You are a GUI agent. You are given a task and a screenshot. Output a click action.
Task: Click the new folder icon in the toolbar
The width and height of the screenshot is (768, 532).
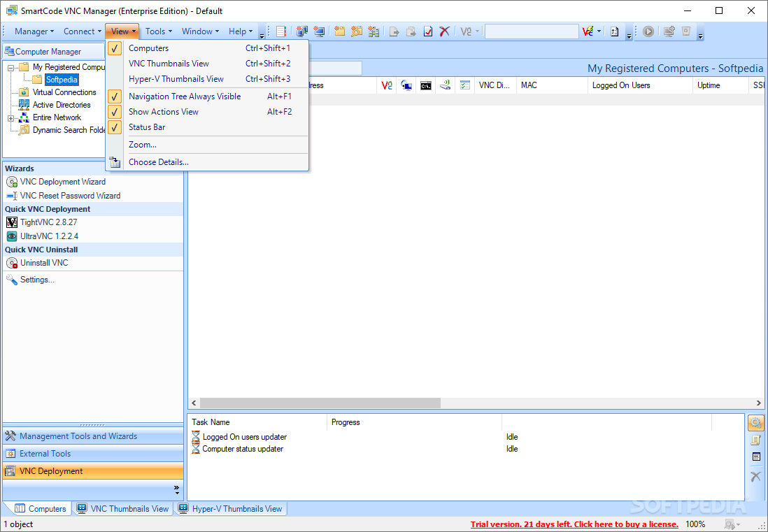click(339, 31)
